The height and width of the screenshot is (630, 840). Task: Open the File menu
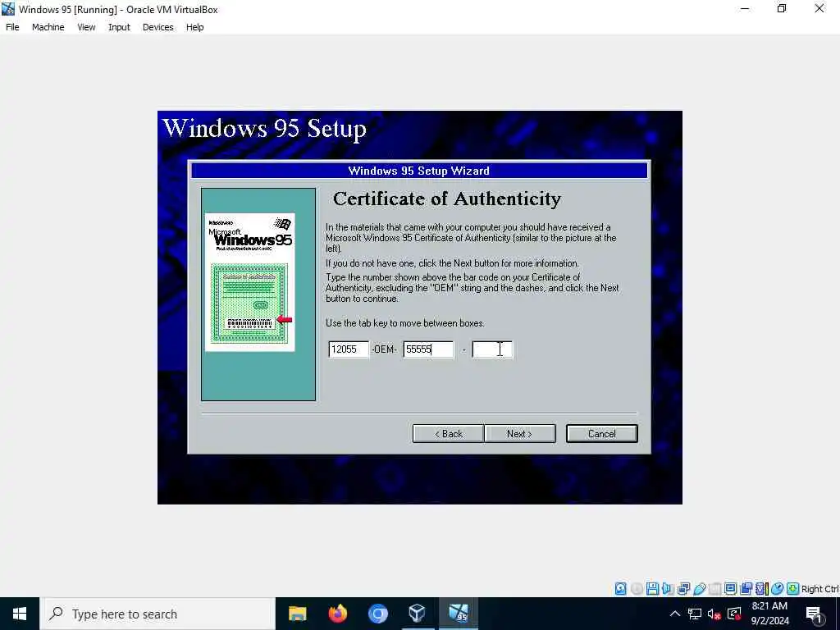point(12,27)
